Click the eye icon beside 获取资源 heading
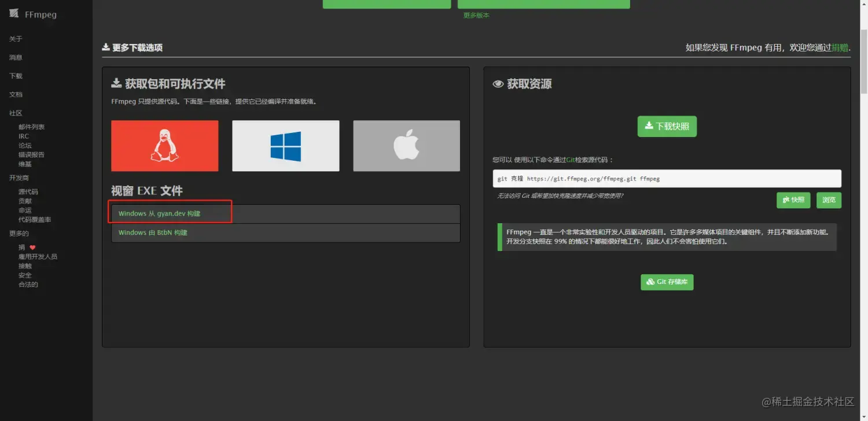Image resolution: width=868 pixels, height=421 pixels. [498, 83]
